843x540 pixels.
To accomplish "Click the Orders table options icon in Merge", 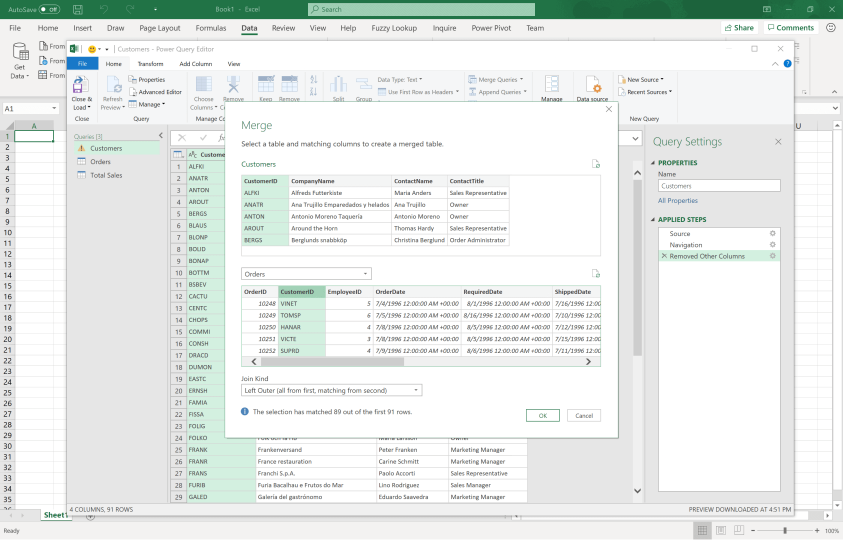I will click(x=596, y=274).
